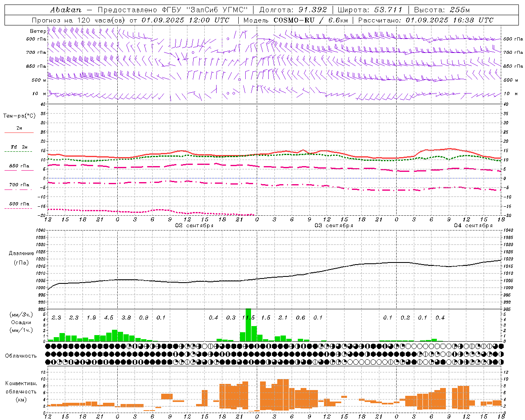Viewport: 525px width, 420px height.
Task: Click the Высота: 255м header text
Action: (442, 10)
